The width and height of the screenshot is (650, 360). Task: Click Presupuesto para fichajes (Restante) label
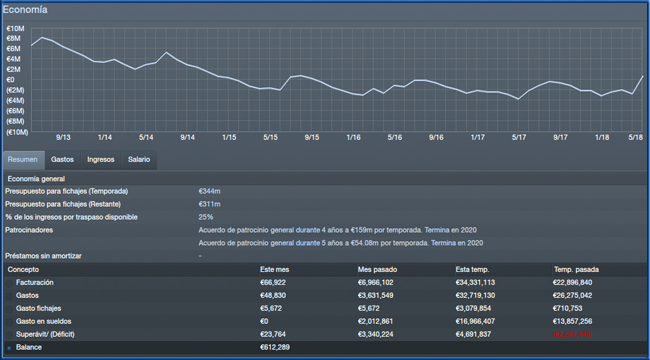pos(63,204)
